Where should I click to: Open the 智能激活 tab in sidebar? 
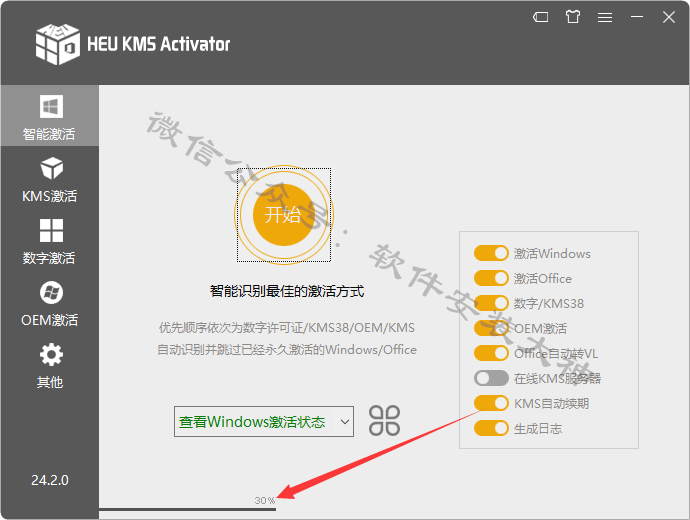[50, 116]
